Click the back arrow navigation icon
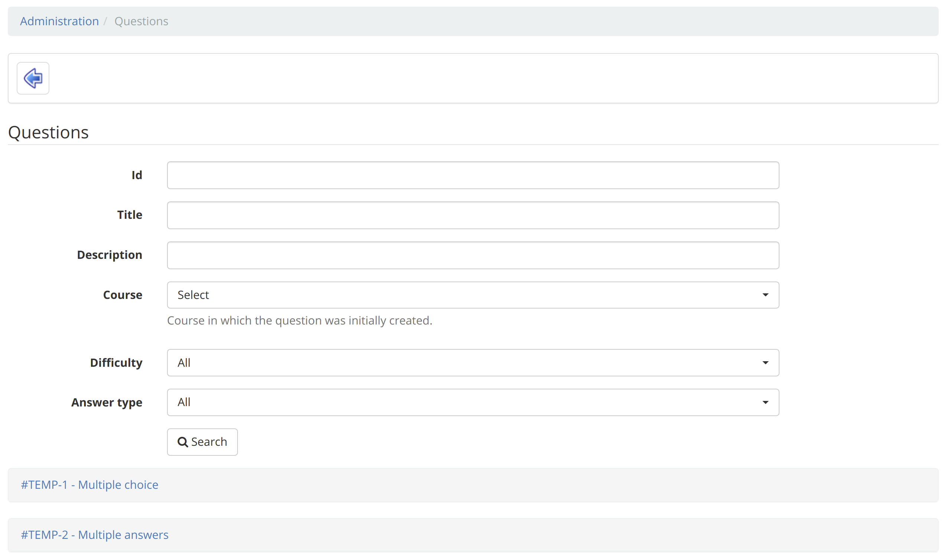The image size is (948, 560). pos(33,78)
